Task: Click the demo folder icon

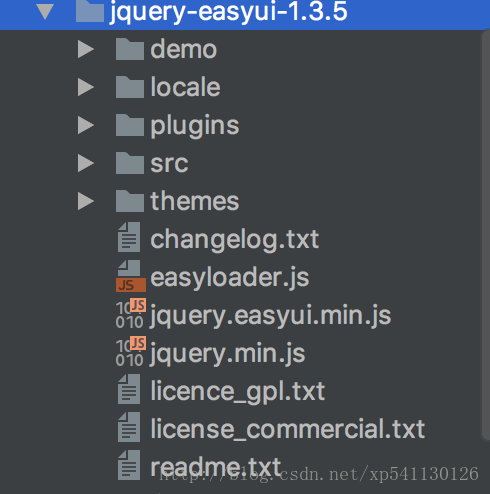Action: 130,49
